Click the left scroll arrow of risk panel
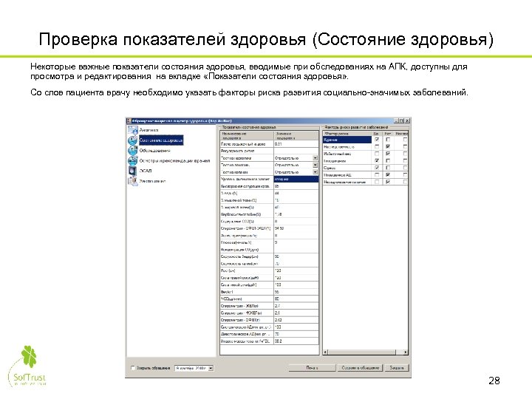532x399 pixels. pyautogui.click(x=325, y=352)
